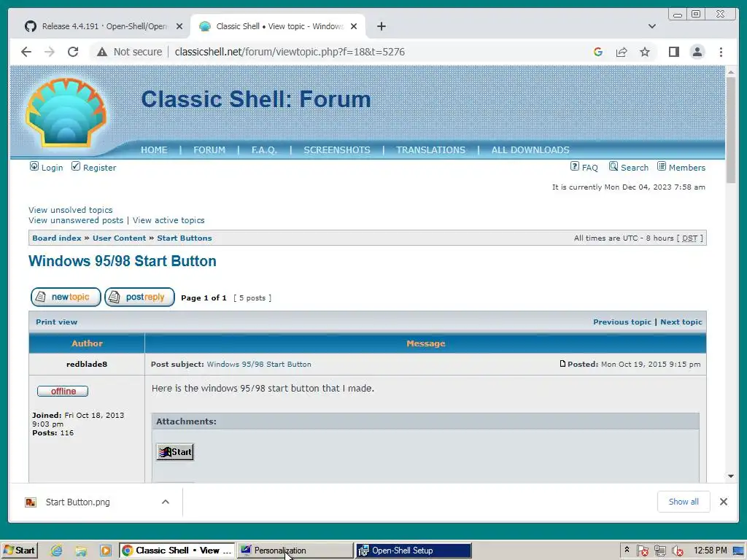Click the address bar URL field
This screenshot has width=747, height=560.
[x=290, y=52]
